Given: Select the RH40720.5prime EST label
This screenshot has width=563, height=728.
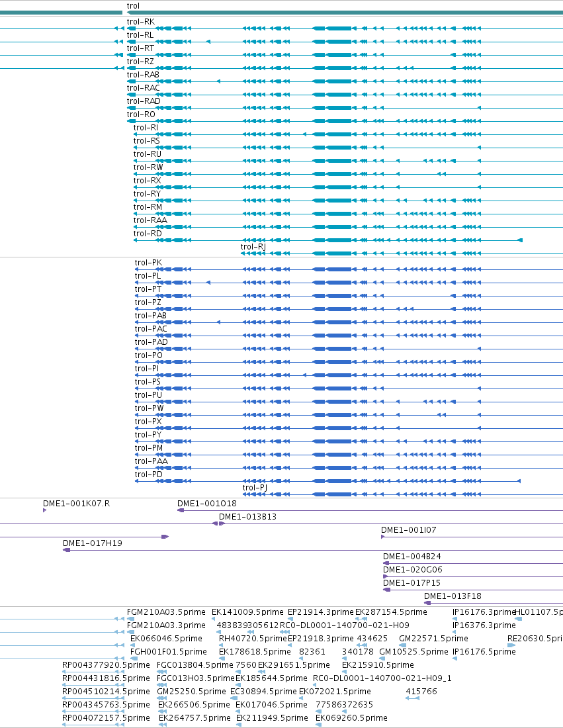Looking at the screenshot, I should pyautogui.click(x=253, y=639).
